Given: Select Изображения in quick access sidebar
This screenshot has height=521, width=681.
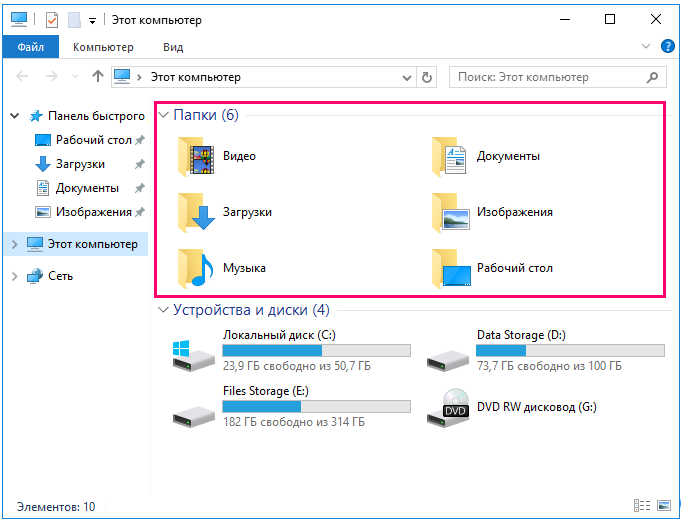Looking at the screenshot, I should [93, 212].
